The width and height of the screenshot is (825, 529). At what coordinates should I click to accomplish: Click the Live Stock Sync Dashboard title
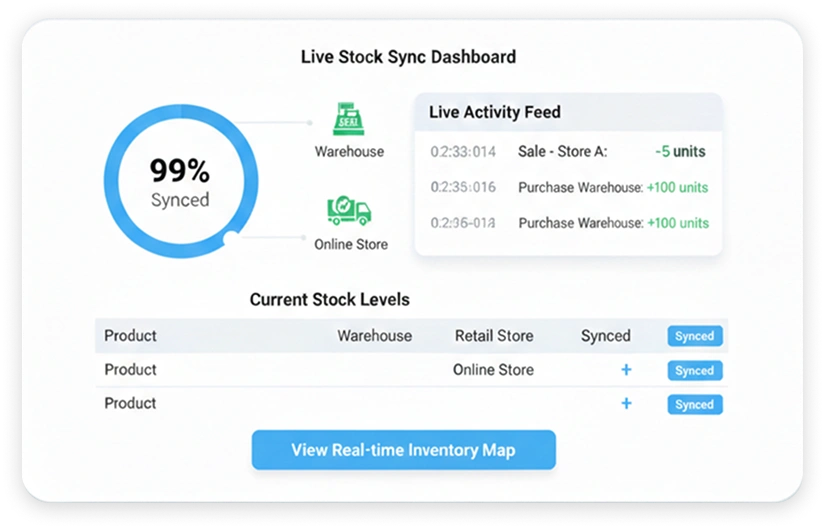(x=408, y=57)
